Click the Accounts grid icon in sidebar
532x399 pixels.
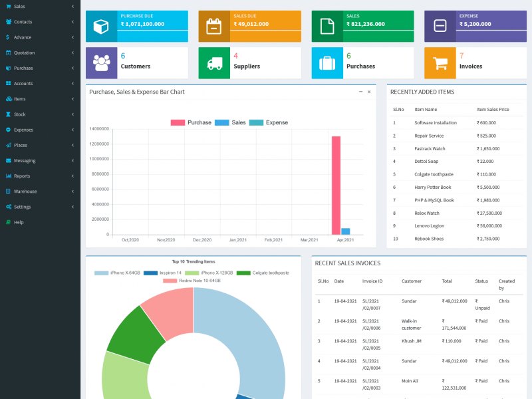9,84
